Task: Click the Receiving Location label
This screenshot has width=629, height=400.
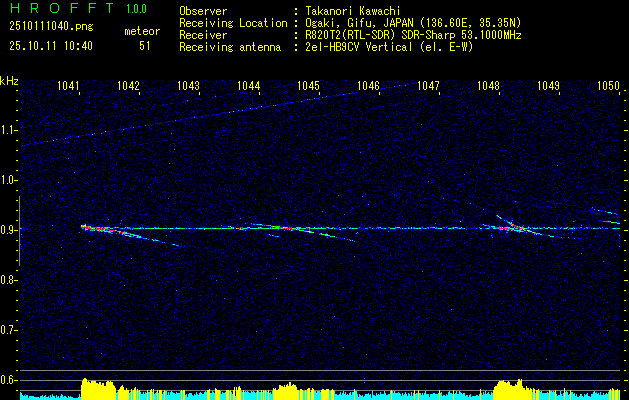Action: click(233, 23)
